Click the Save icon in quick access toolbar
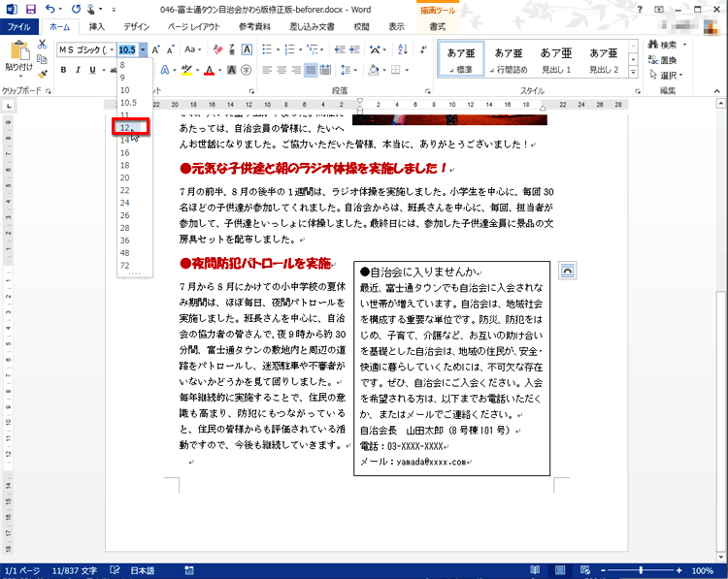Screen dimensions: 728x579 (31, 9)
